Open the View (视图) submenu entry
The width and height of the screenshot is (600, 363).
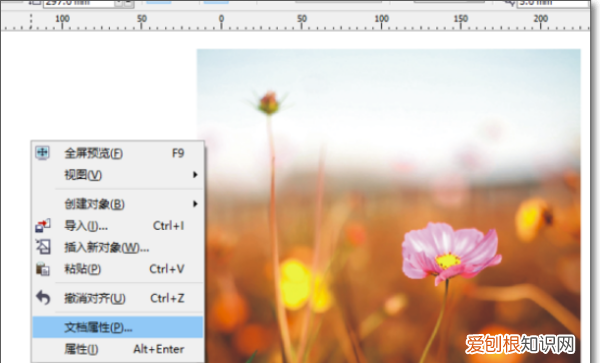pos(117,175)
